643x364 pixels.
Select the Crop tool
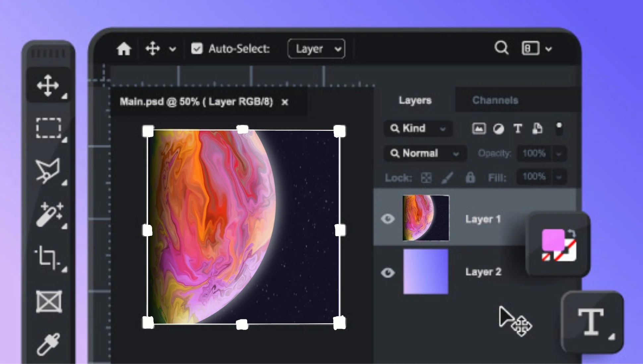coord(48,257)
